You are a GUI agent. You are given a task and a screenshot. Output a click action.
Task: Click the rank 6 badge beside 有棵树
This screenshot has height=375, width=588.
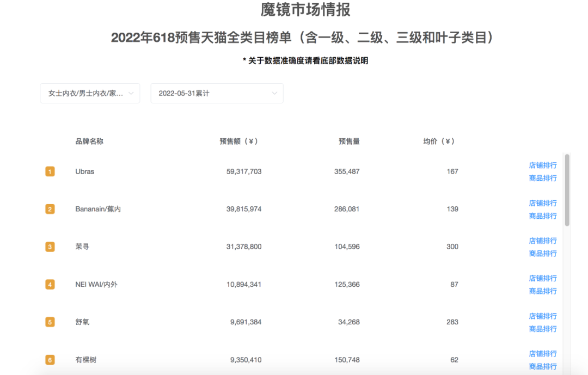[x=50, y=359]
